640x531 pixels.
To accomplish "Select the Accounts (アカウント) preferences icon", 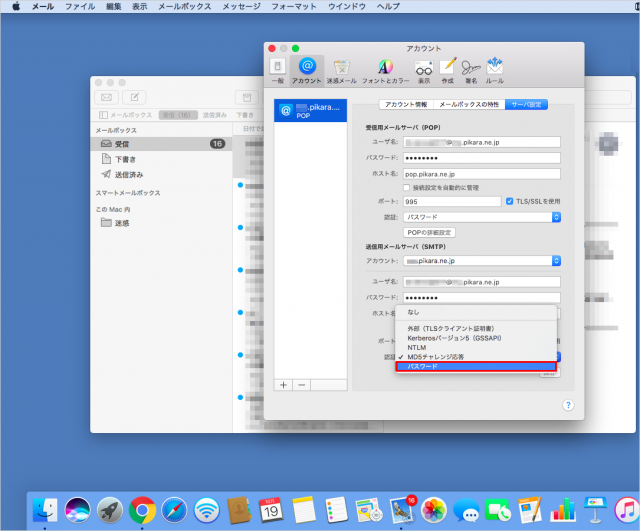I will tap(307, 70).
